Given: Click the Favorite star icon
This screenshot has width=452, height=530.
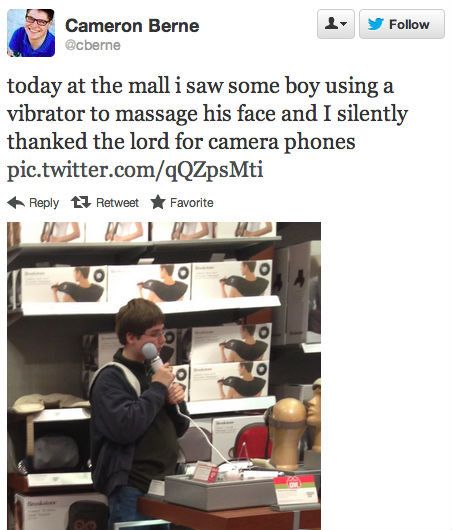Looking at the screenshot, I should [x=158, y=202].
